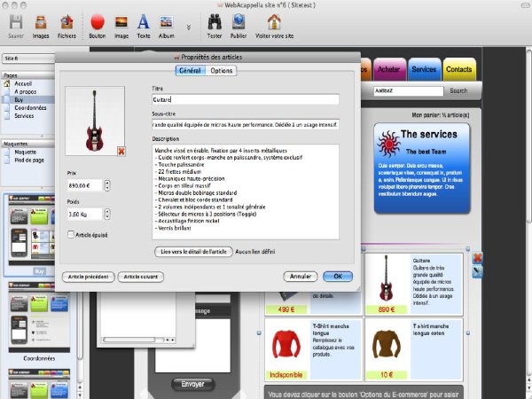The image size is (532, 399).
Task: Click the 890 € price label
Action: pyautogui.click(x=386, y=309)
